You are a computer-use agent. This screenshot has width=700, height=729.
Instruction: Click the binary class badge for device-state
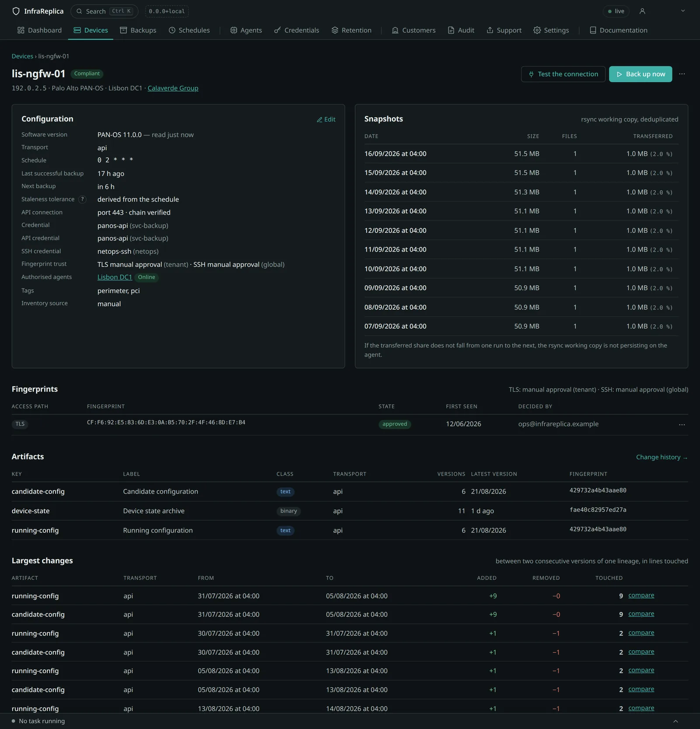click(x=289, y=511)
